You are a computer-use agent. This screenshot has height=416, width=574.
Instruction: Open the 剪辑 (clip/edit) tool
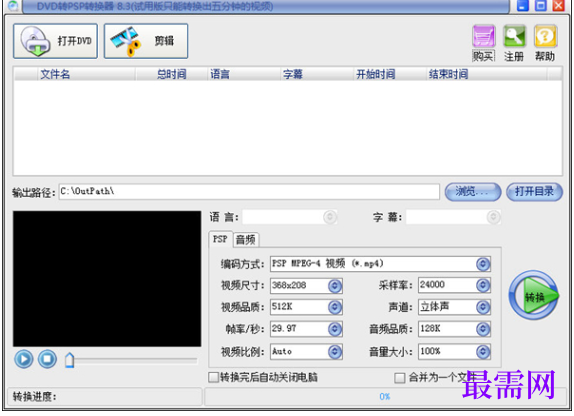click(146, 41)
